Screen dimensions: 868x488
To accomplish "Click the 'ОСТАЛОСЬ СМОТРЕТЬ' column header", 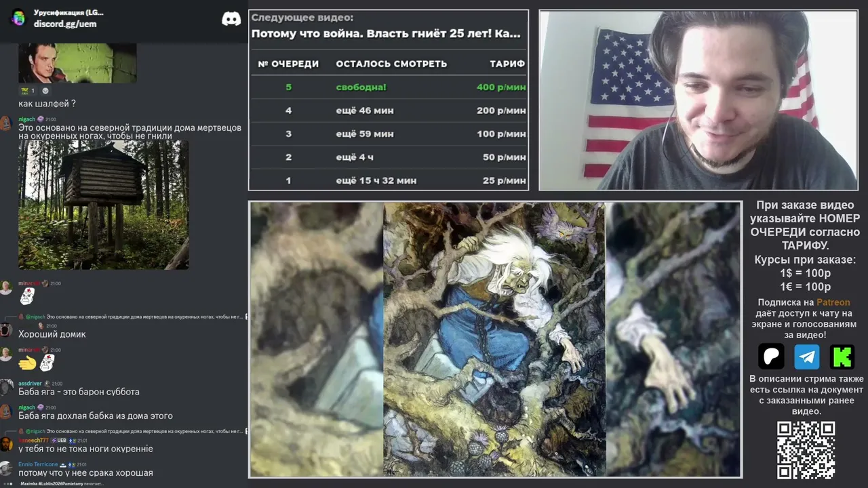I will pos(391,64).
